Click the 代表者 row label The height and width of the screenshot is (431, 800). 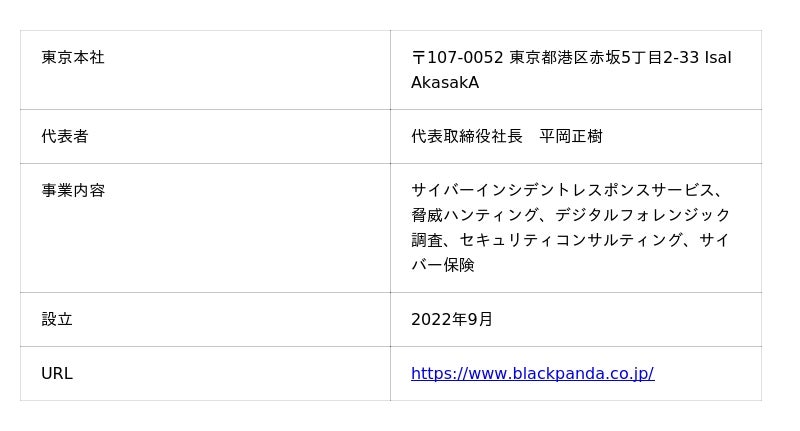pyautogui.click(x=65, y=136)
